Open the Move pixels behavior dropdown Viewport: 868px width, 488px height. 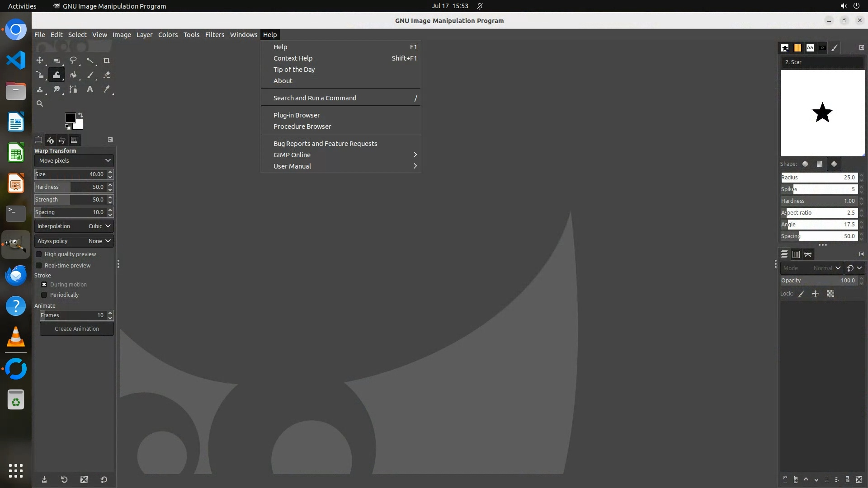(x=74, y=160)
